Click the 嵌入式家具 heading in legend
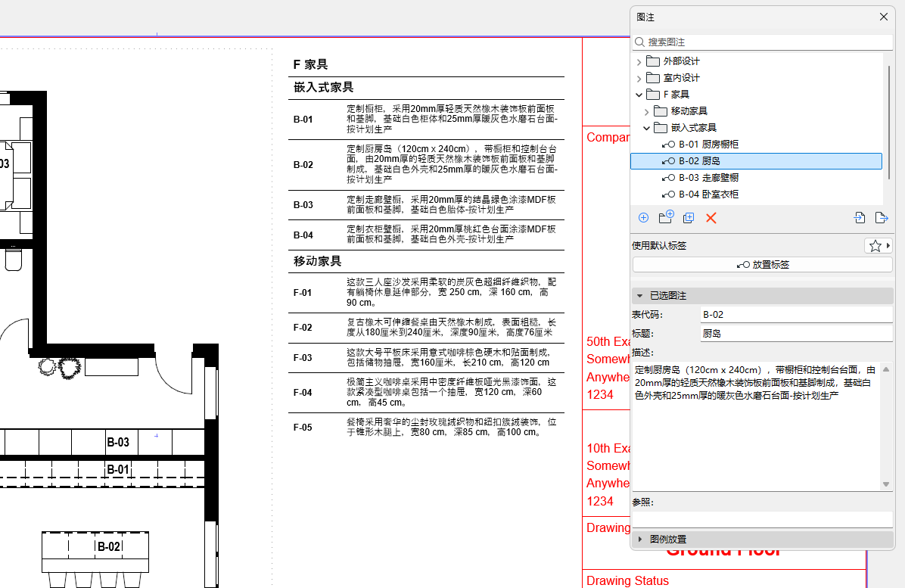Screen dimensions: 905x588 [x=323, y=87]
